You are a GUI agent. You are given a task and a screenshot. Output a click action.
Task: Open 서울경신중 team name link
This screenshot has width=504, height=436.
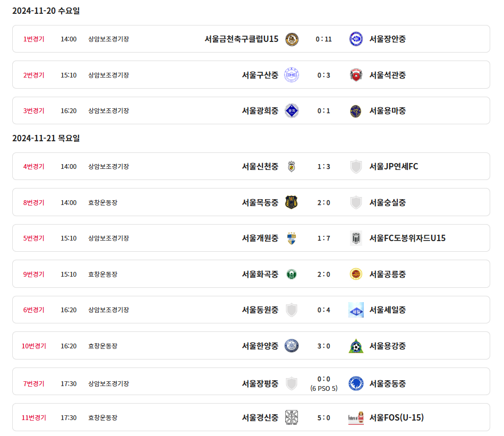(x=260, y=418)
